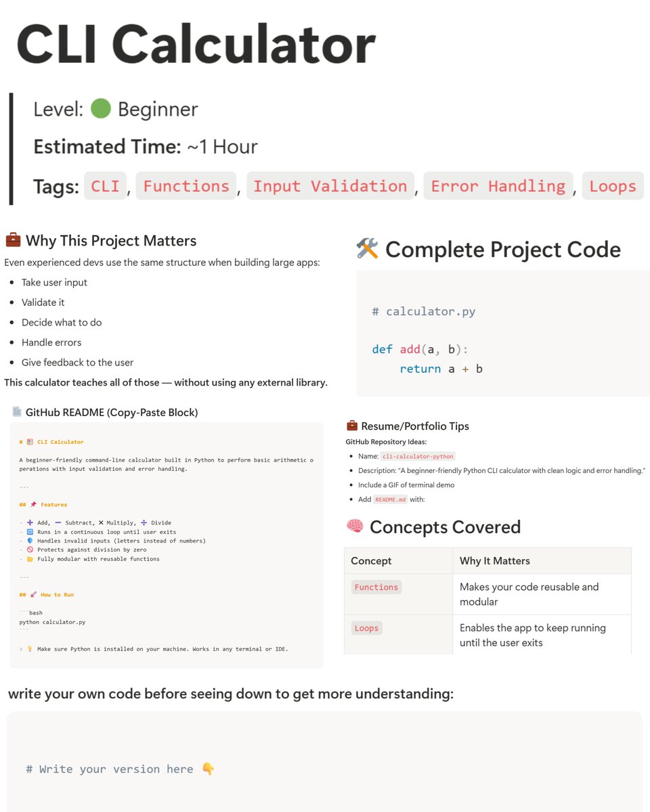650x812 pixels.
Task: Click the 'Beginner' level text
Action: pyautogui.click(x=158, y=109)
